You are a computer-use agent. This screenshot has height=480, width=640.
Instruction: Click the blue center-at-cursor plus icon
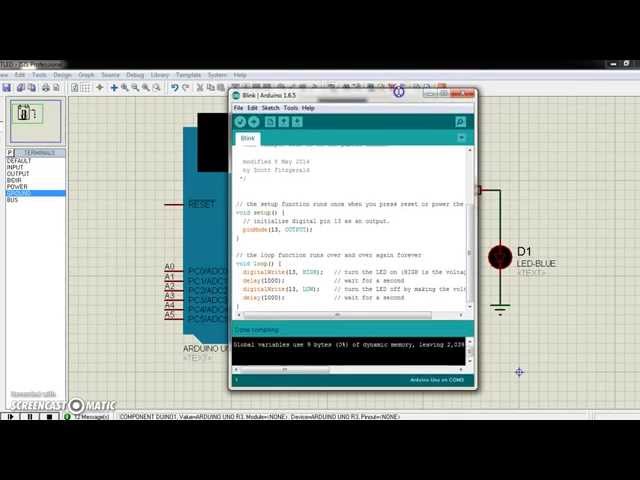point(114,87)
